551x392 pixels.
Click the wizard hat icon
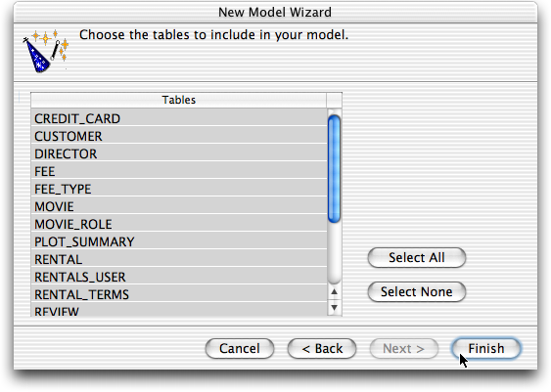point(46,52)
